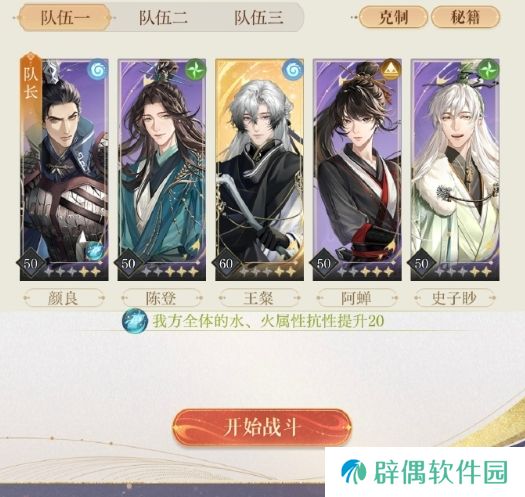Image resolution: width=525 pixels, height=497 pixels.
Task: Select 阿蝉's character portrait card
Action: (x=357, y=170)
